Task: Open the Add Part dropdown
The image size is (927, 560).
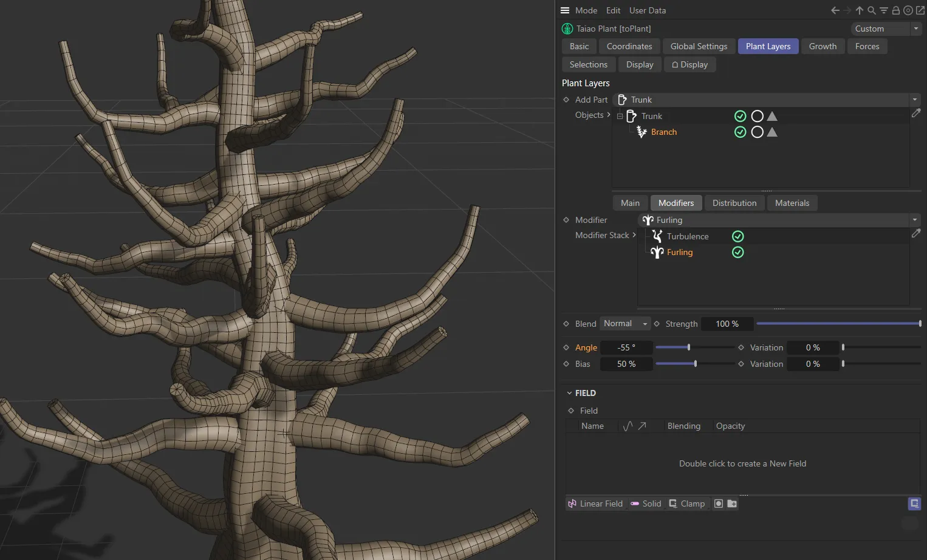Action: pyautogui.click(x=914, y=99)
